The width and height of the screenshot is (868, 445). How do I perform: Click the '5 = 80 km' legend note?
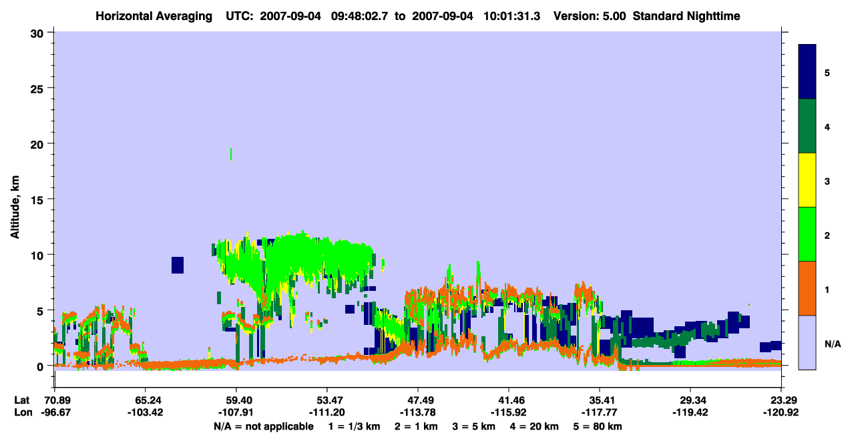[598, 426]
